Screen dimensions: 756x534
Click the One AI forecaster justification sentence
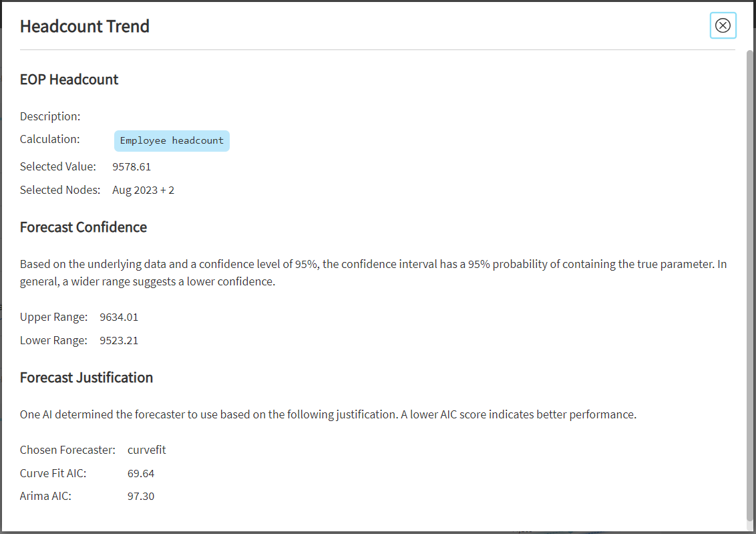tap(328, 414)
